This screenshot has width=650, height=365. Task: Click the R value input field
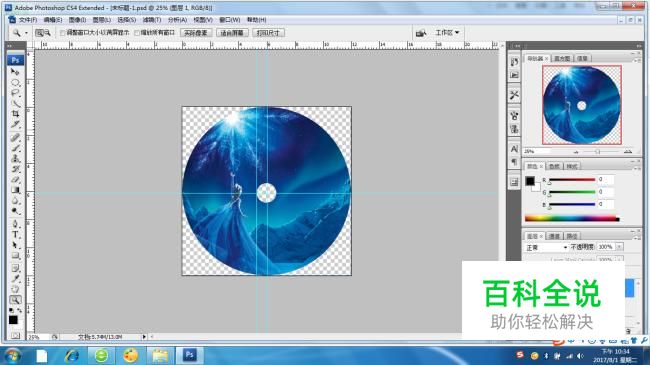(x=605, y=180)
